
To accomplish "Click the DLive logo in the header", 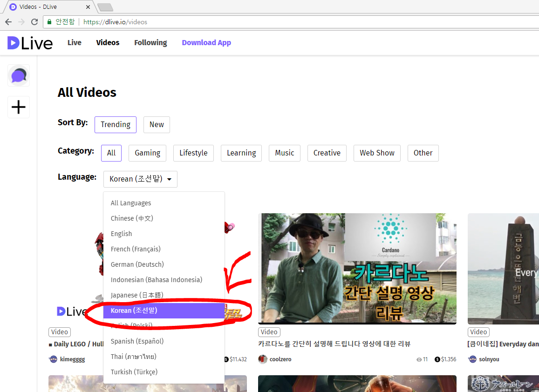I will (30, 43).
